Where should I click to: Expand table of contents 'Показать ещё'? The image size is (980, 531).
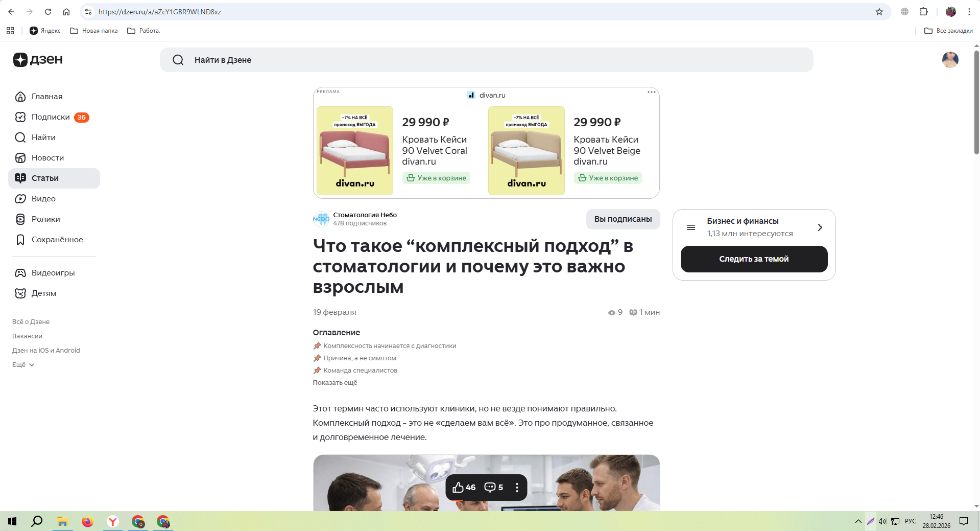point(335,383)
